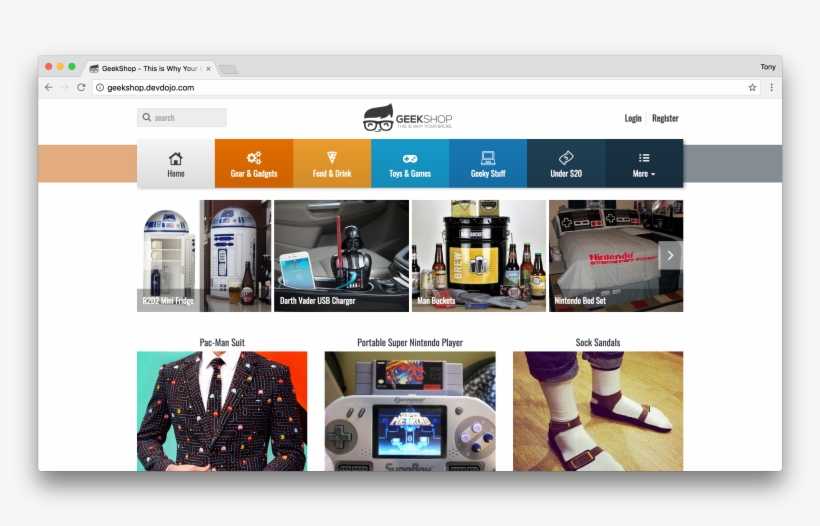Click the Login link
The width and height of the screenshot is (820, 526).
tap(633, 118)
